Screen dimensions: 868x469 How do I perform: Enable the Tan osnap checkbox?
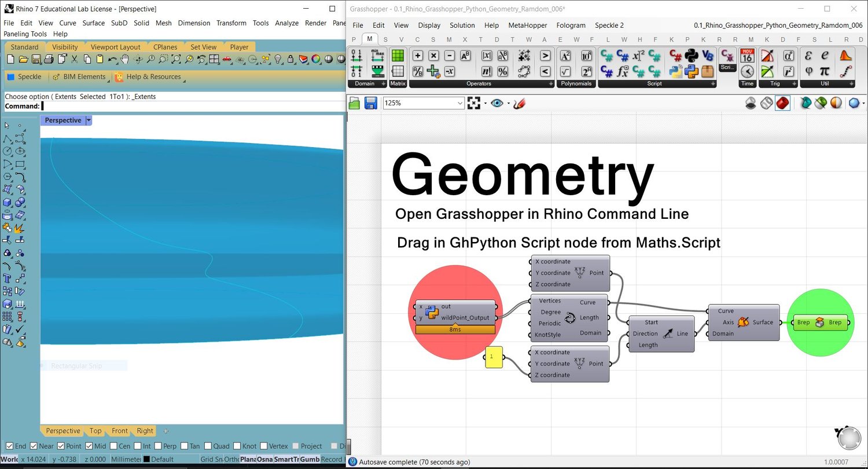tap(185, 446)
